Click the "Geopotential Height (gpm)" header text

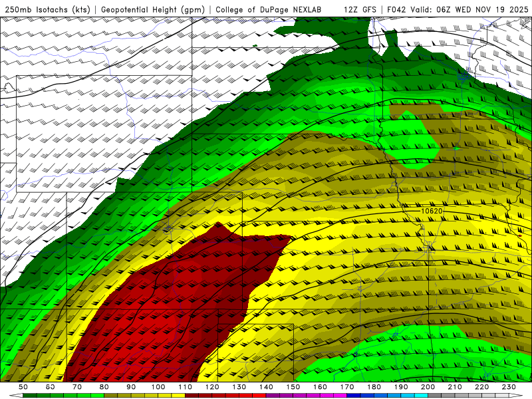point(153,9)
